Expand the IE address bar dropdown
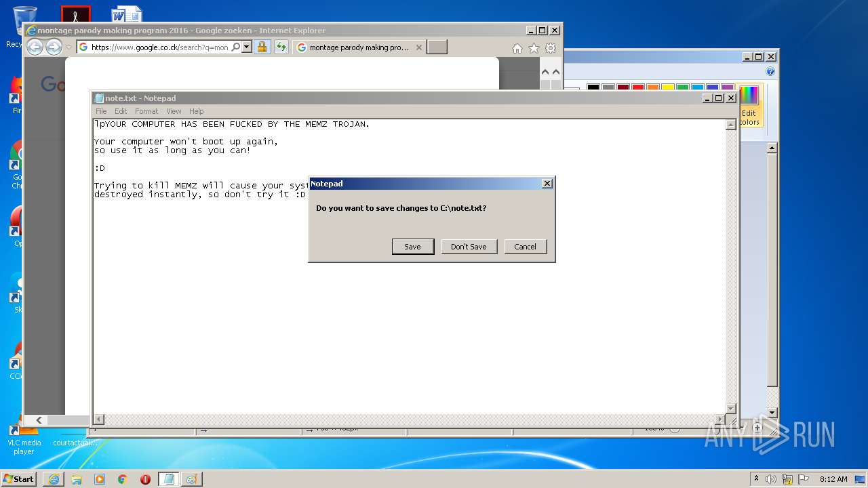 point(247,47)
